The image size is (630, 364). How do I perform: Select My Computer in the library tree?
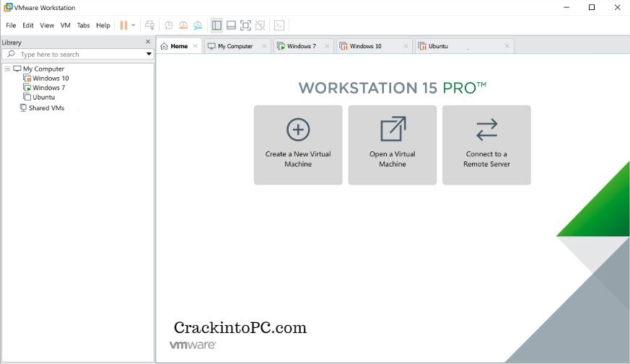43,68
